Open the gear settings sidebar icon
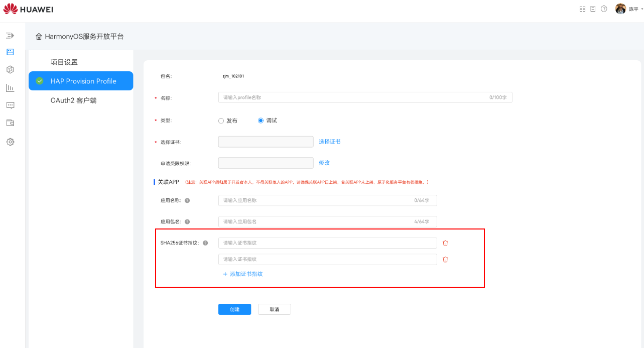The height and width of the screenshot is (348, 644). pyautogui.click(x=10, y=142)
